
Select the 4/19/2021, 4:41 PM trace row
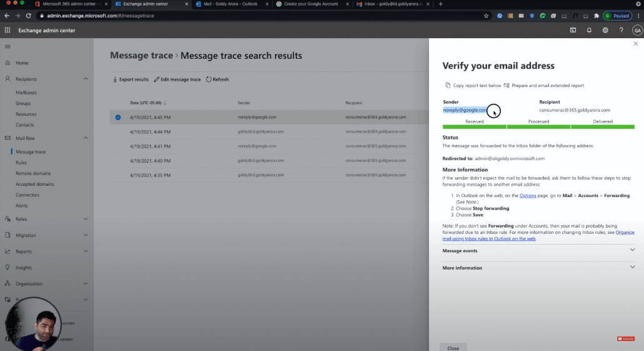click(x=269, y=146)
